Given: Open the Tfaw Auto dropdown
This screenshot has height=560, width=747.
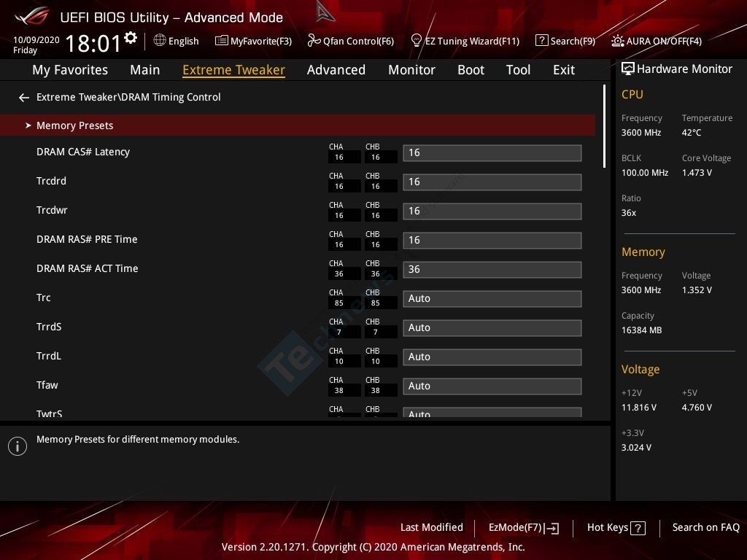Looking at the screenshot, I should (x=492, y=386).
